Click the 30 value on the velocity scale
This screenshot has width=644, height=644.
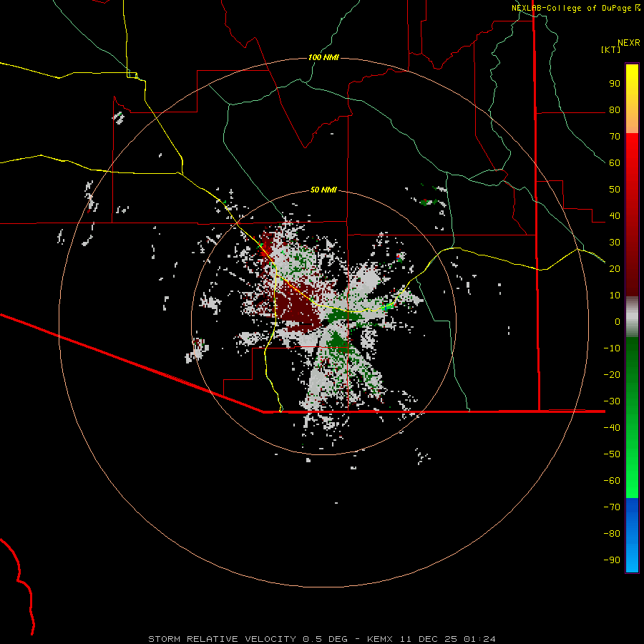click(x=615, y=243)
